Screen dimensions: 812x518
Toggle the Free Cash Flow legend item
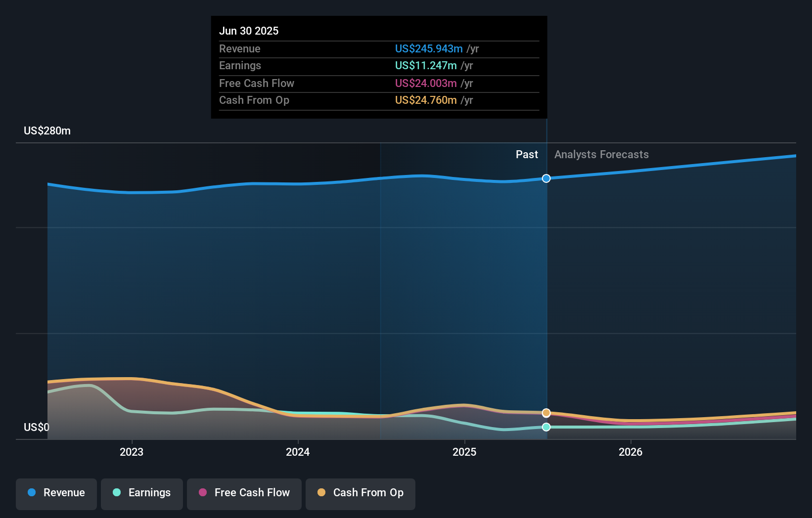244,493
